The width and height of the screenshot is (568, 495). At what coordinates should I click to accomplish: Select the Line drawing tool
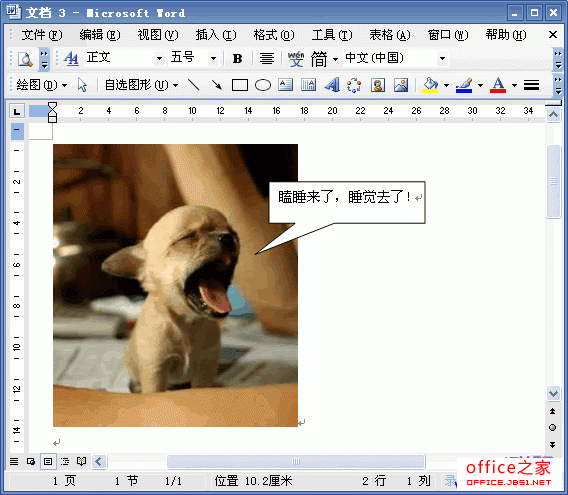tap(194, 86)
